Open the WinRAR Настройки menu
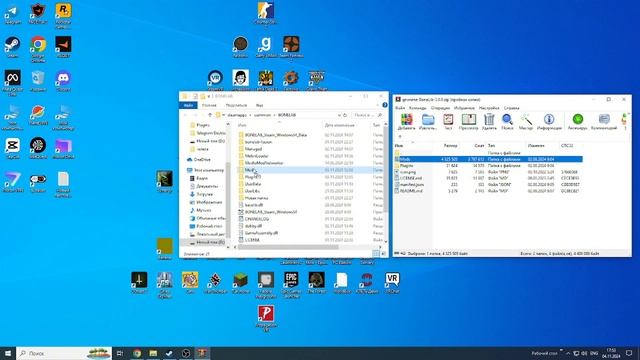 pos(489,108)
